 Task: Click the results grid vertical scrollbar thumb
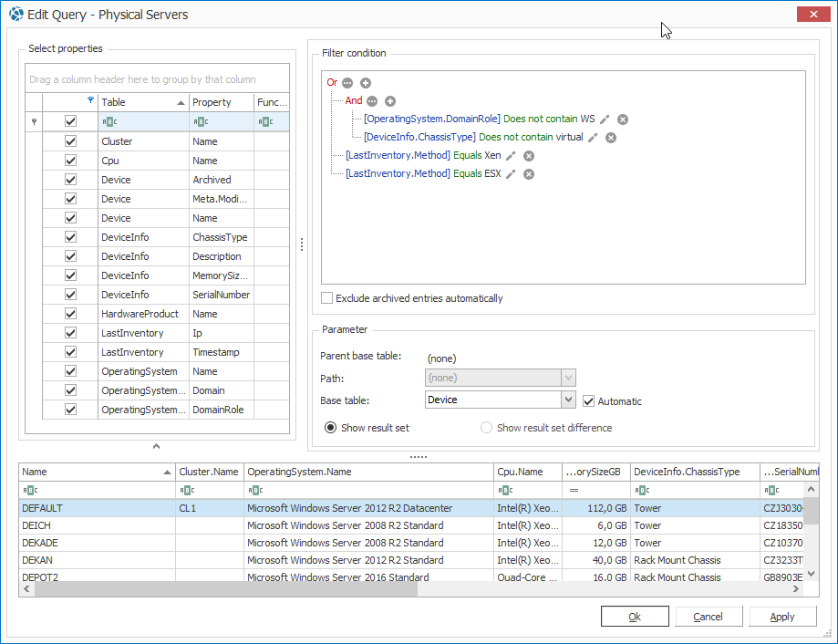(x=811, y=511)
